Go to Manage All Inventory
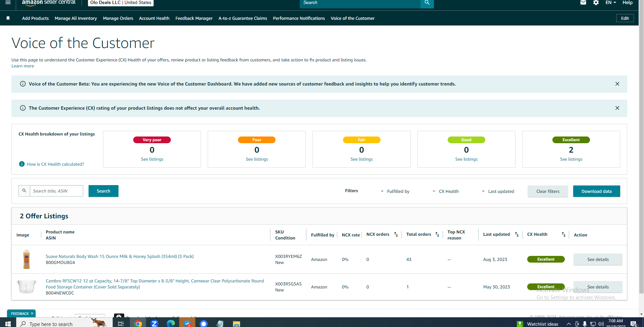 click(x=76, y=18)
